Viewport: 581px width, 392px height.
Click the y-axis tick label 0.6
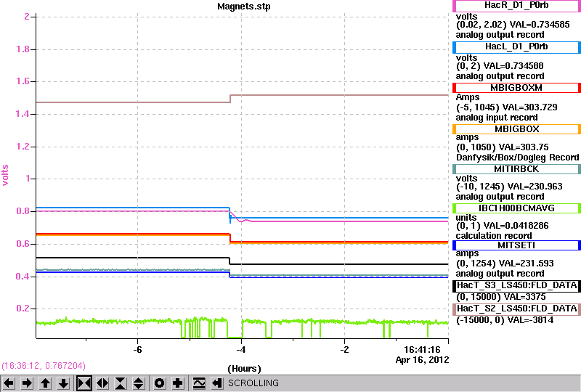point(23,244)
